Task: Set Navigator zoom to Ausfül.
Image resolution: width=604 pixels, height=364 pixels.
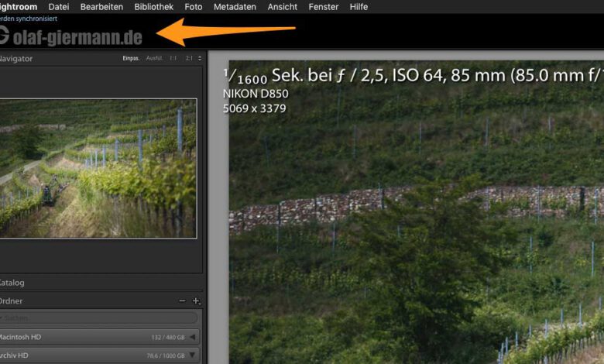Action: 154,58
